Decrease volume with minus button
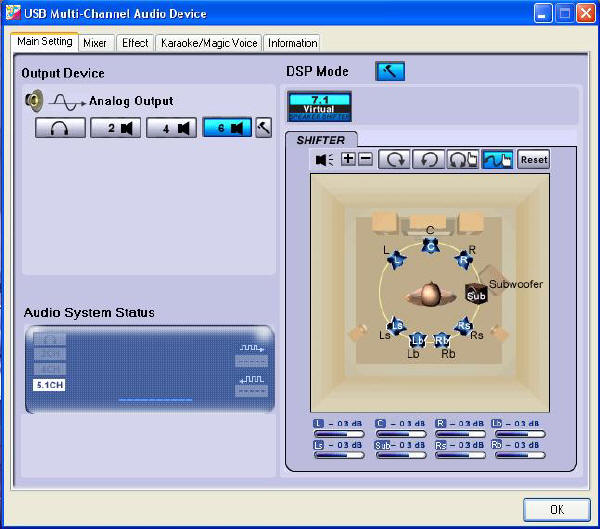 [365, 159]
